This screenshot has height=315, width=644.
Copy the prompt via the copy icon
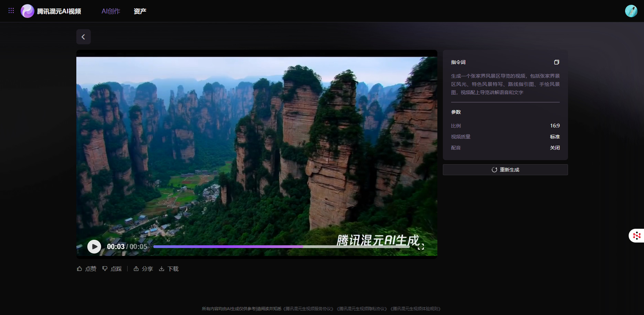click(556, 62)
